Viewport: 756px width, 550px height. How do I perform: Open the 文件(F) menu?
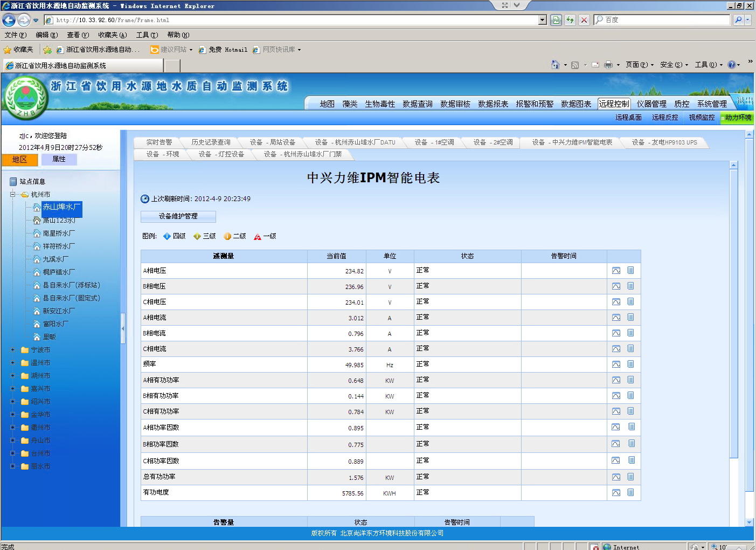16,35
